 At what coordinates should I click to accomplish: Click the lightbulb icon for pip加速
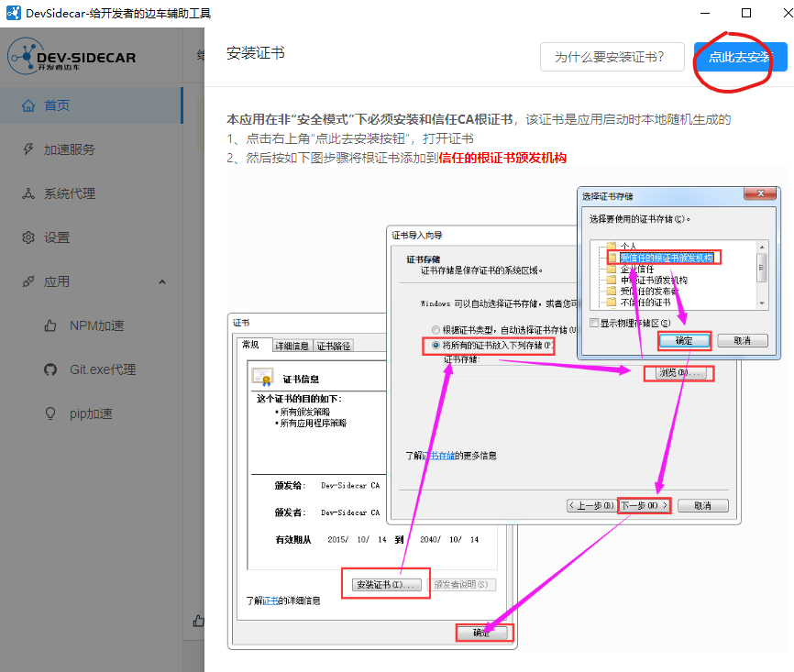click(50, 413)
